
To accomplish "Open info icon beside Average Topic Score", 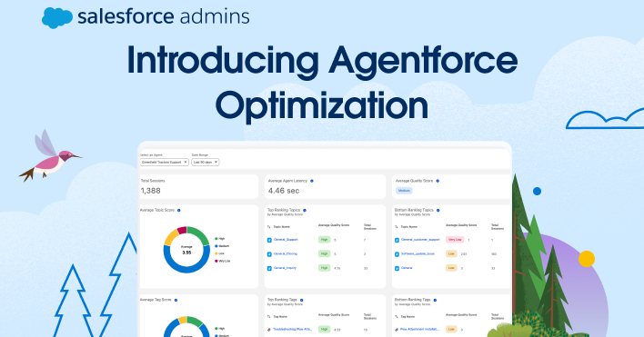I will tap(178, 211).
